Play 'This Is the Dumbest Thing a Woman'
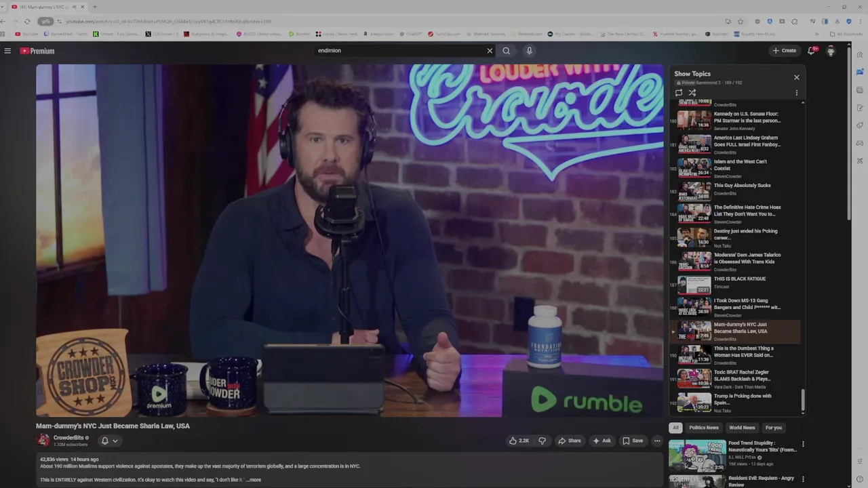Image resolution: width=868 pixels, height=488 pixels. [735, 355]
